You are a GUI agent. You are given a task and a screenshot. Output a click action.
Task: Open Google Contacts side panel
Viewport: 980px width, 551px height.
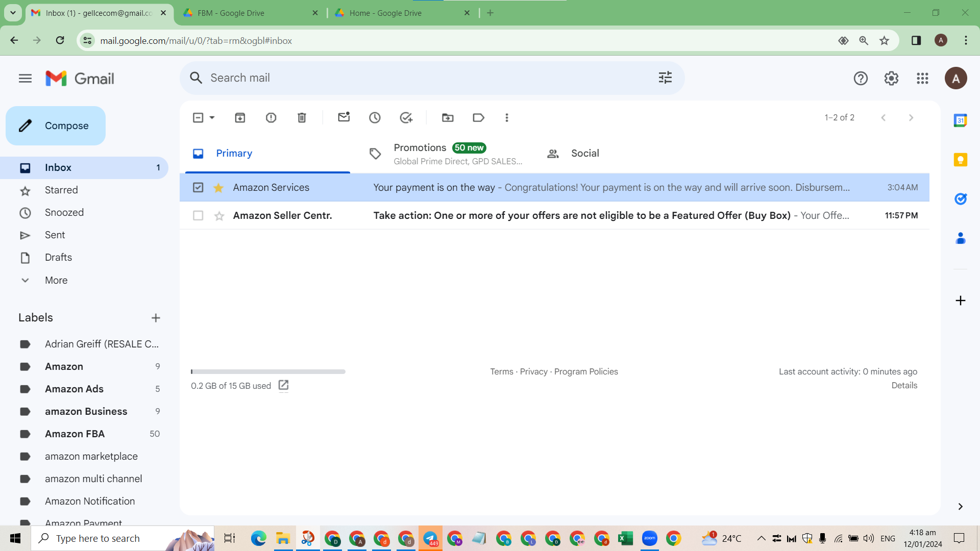coord(960,238)
